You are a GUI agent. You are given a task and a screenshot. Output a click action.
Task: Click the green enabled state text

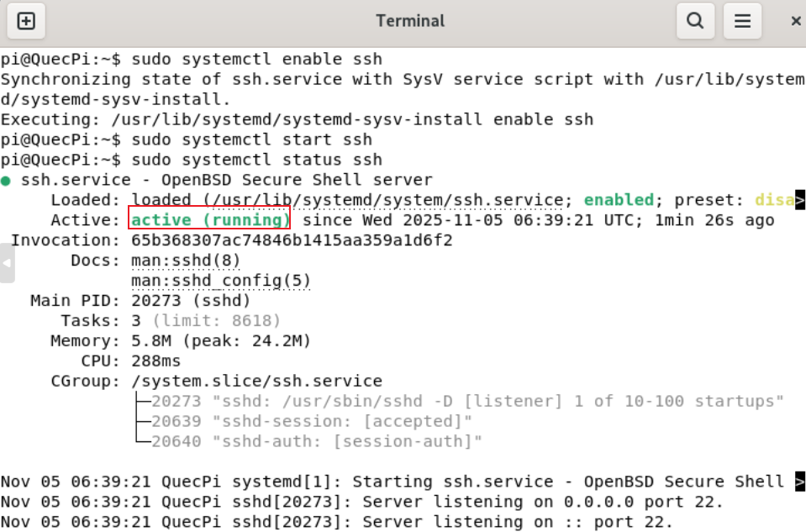pos(619,200)
